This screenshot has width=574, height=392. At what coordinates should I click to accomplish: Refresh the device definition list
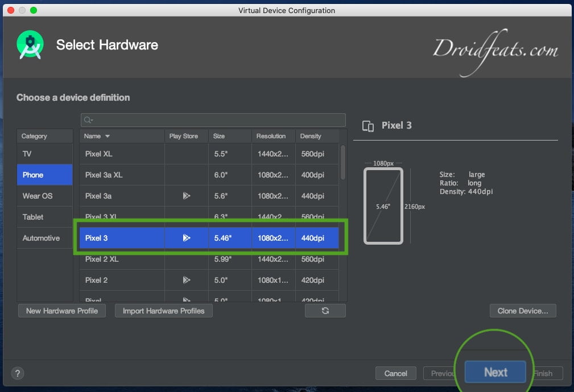pos(325,311)
